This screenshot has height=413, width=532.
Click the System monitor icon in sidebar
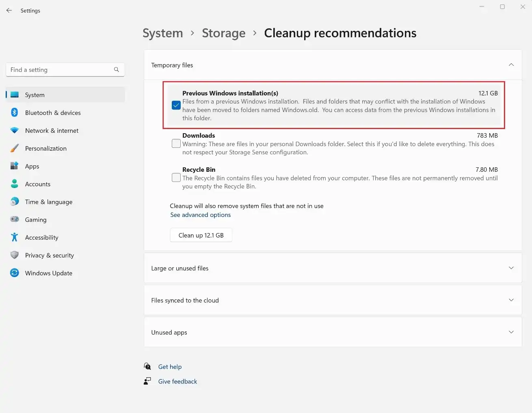pos(15,95)
